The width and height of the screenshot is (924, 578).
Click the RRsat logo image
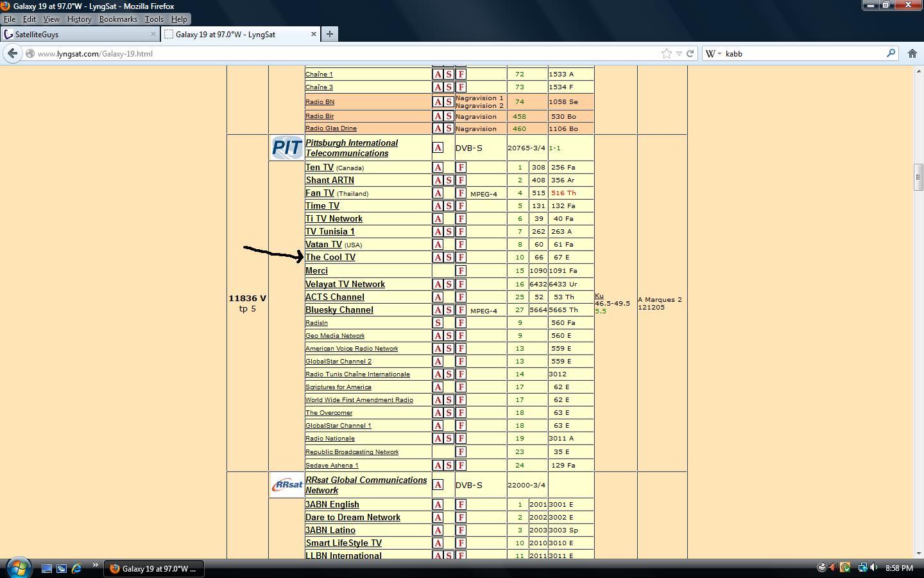click(287, 485)
